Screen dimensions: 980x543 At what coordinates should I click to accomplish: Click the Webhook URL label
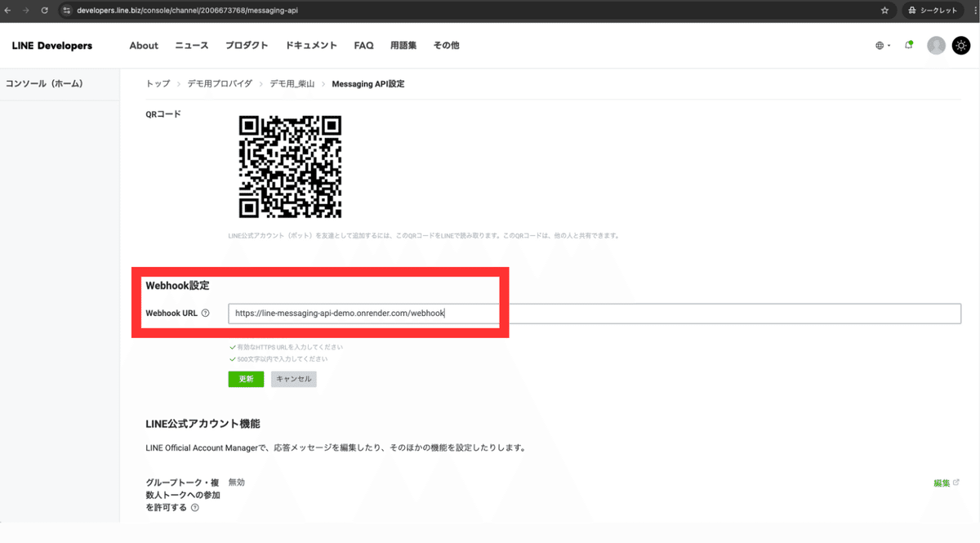[171, 313]
